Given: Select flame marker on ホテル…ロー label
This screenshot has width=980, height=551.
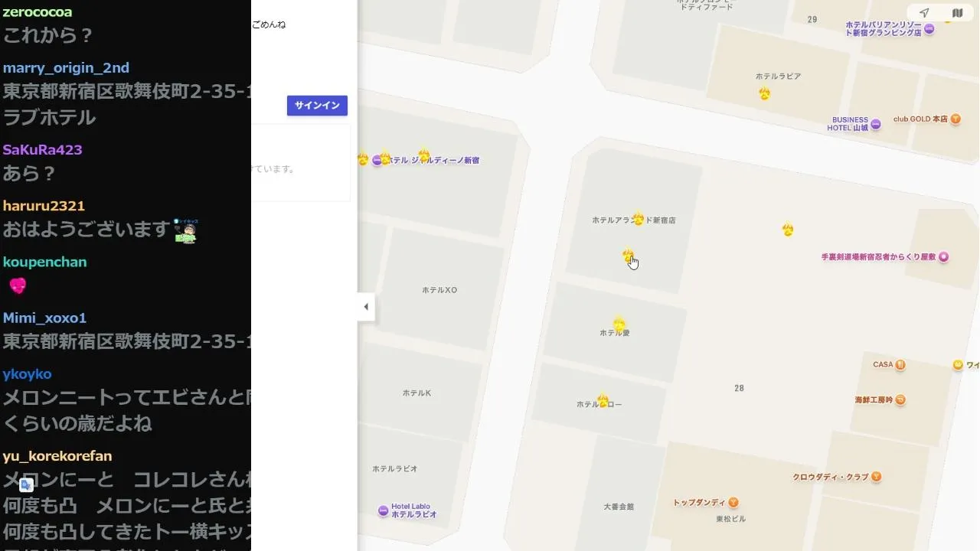Looking at the screenshot, I should [x=603, y=401].
